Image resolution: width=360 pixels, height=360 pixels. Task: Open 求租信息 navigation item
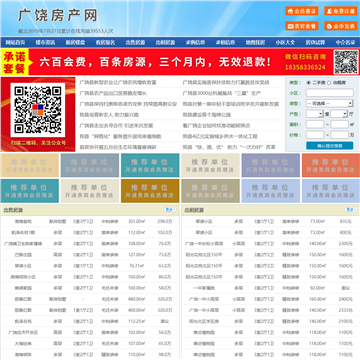click(225, 42)
